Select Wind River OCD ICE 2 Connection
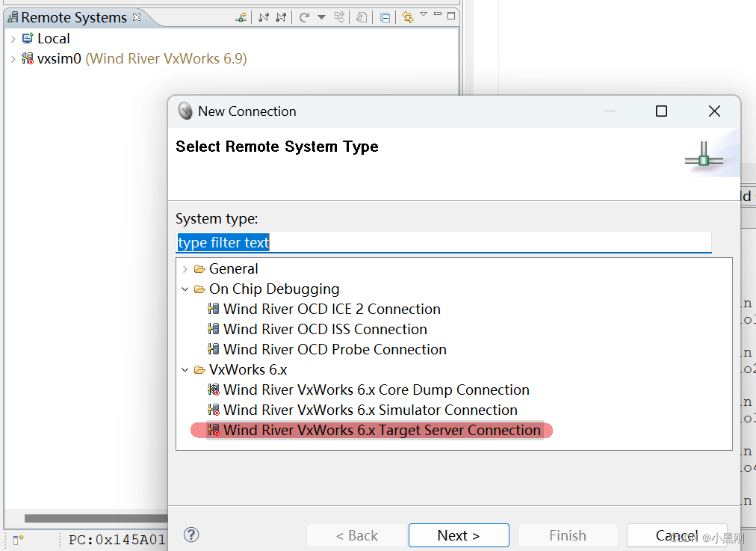 click(x=332, y=310)
